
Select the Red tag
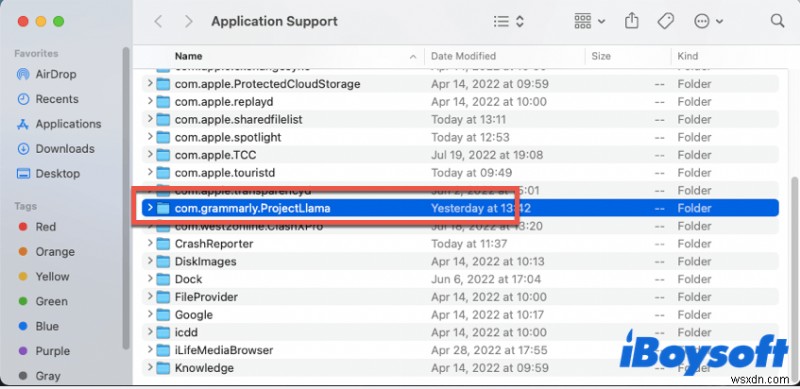37,227
